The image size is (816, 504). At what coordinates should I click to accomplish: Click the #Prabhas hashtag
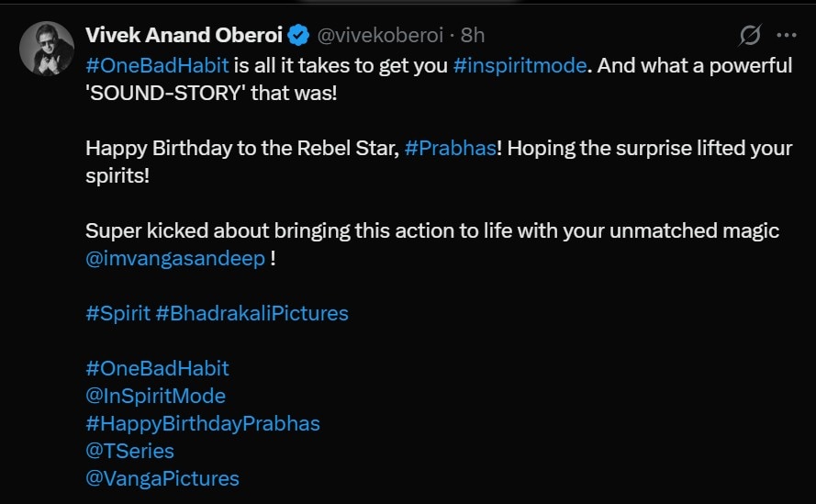[449, 149]
